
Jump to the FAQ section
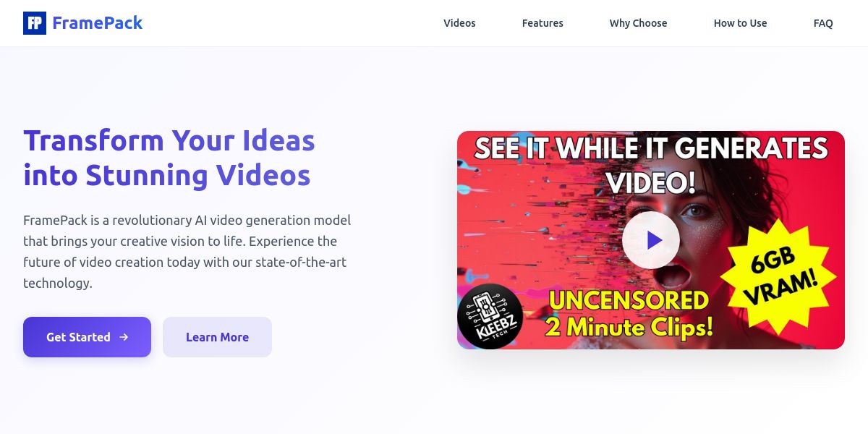tap(823, 23)
